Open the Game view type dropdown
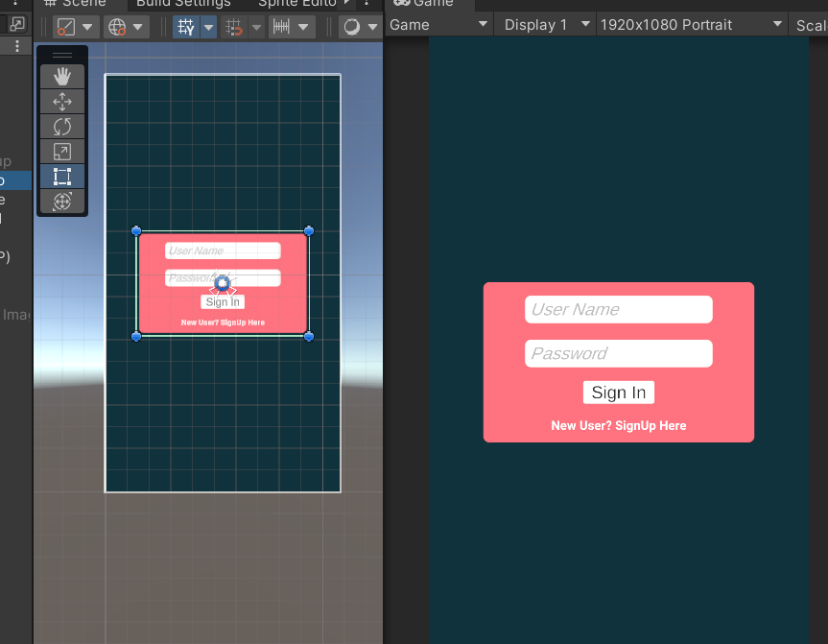828x644 pixels. coord(438,24)
